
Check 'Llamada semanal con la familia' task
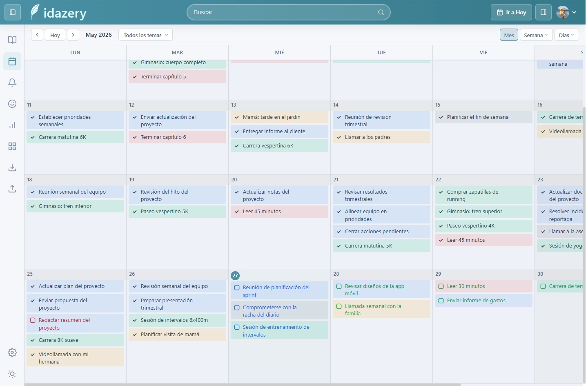click(x=339, y=306)
